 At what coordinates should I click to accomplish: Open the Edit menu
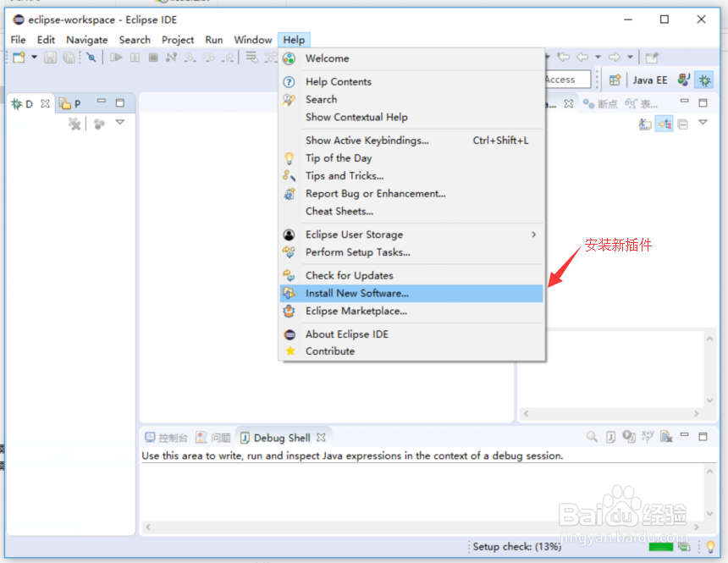coord(46,40)
